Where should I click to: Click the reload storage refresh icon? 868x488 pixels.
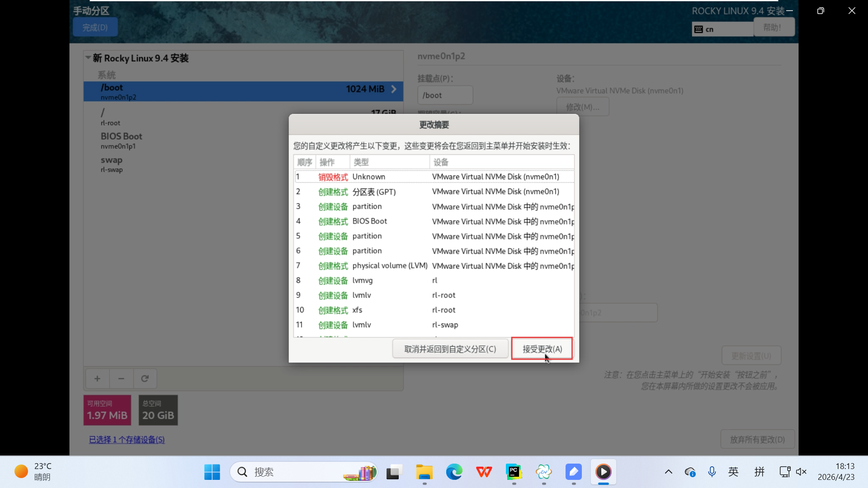point(145,379)
